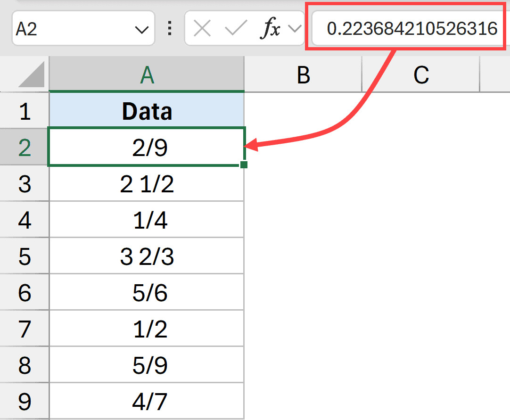Open Insert Function fx icon

270,29
